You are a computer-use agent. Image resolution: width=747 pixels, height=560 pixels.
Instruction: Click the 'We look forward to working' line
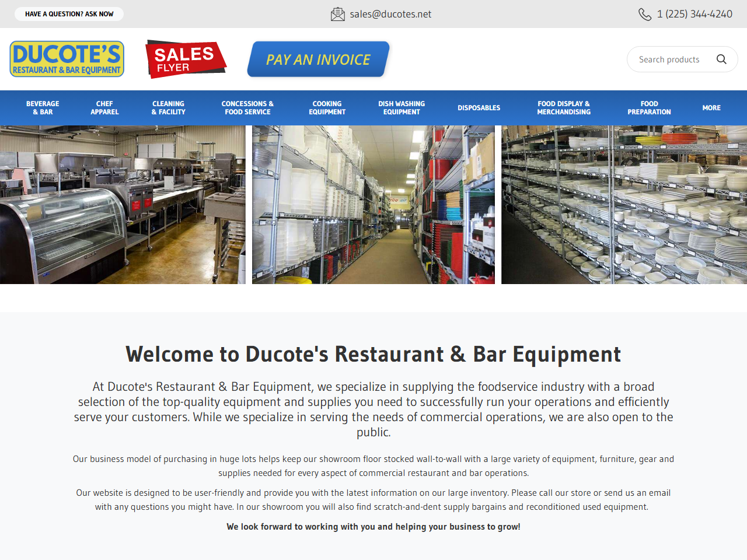click(x=373, y=527)
